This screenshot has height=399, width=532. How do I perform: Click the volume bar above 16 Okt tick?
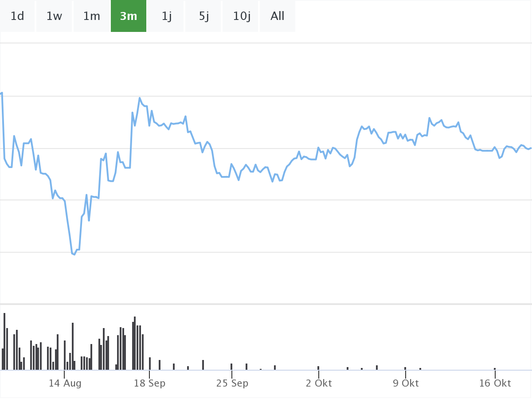[495, 369]
